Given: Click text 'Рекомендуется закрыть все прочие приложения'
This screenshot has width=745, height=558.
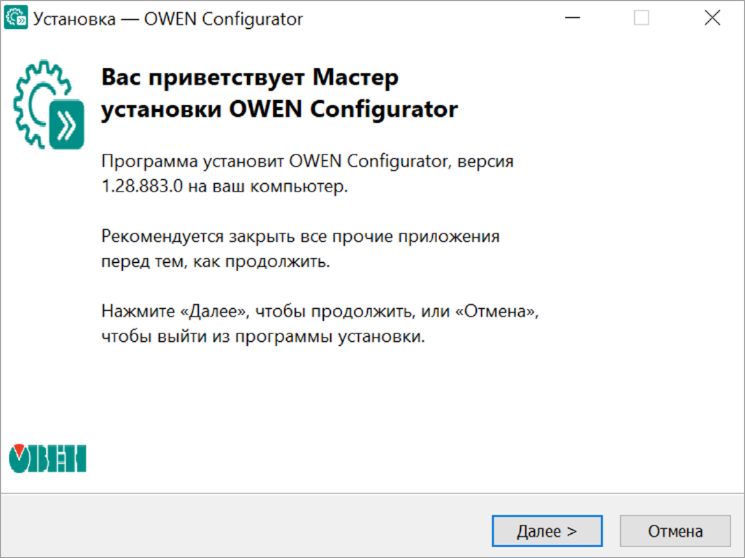Looking at the screenshot, I should [x=300, y=236].
